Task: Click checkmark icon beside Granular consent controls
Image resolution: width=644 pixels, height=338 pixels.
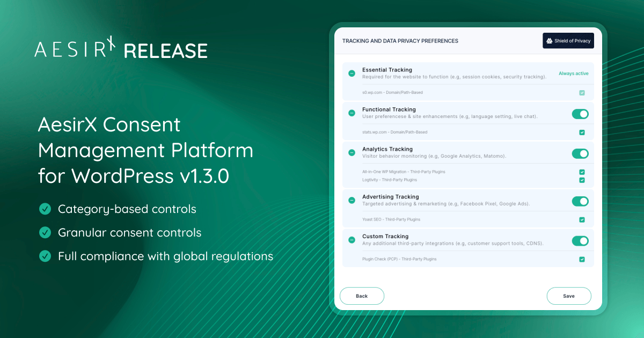Action: (x=45, y=232)
